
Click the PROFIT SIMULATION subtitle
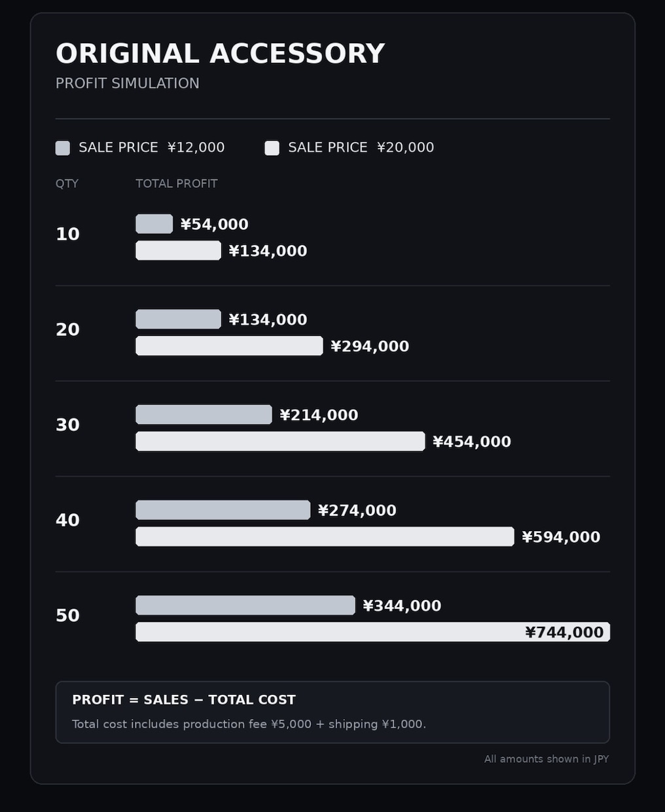pyautogui.click(x=128, y=83)
